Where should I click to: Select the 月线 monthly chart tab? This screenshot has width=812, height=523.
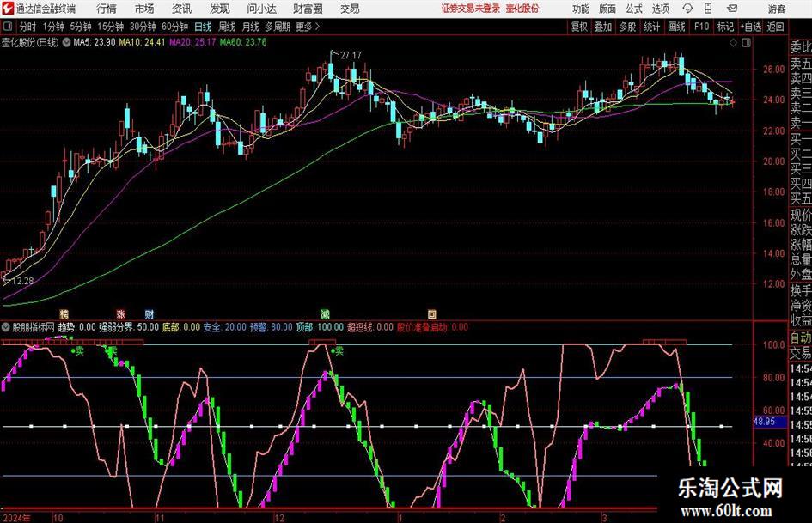pyautogui.click(x=250, y=27)
